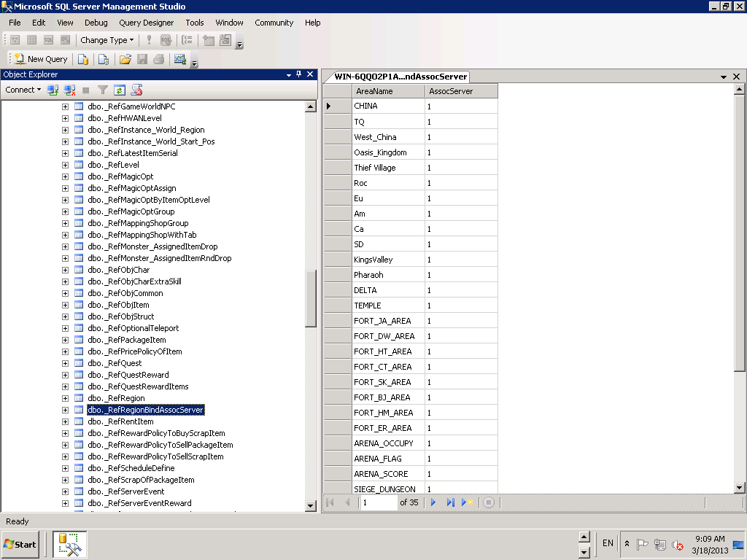The height and width of the screenshot is (560, 747).
Task: Toggle Object Explorer auto-hide pin
Action: [298, 74]
